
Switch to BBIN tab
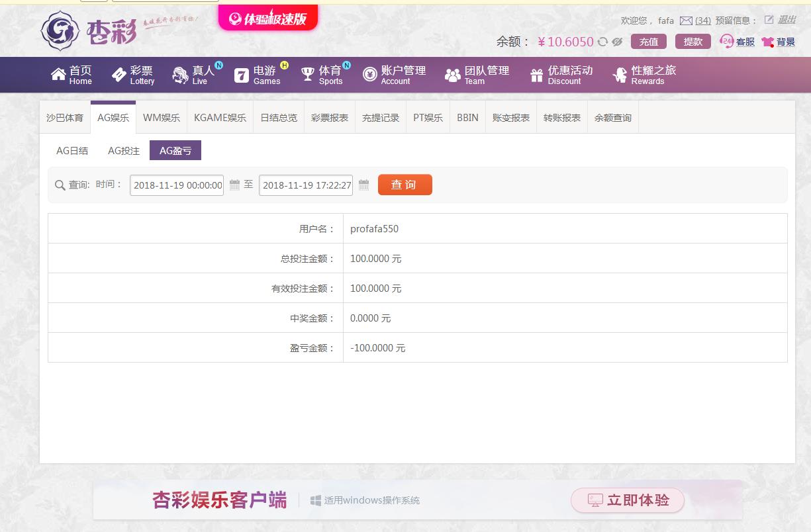coord(467,118)
